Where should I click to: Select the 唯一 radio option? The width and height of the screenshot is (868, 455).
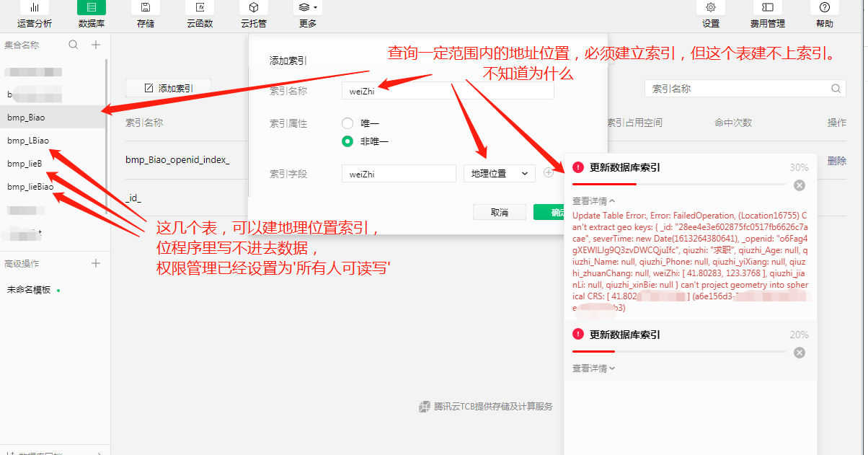tap(347, 123)
